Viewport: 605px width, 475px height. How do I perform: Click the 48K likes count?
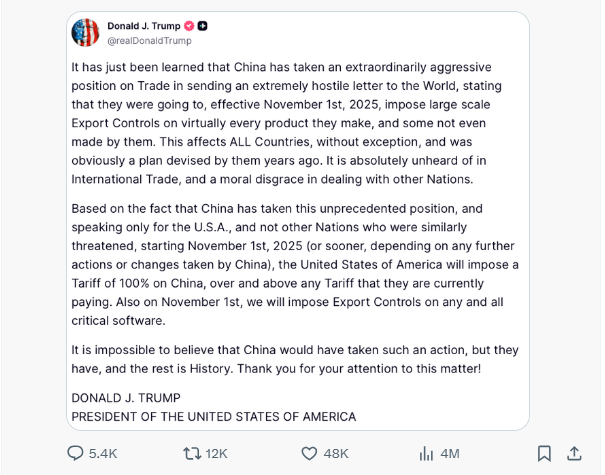[337, 453]
